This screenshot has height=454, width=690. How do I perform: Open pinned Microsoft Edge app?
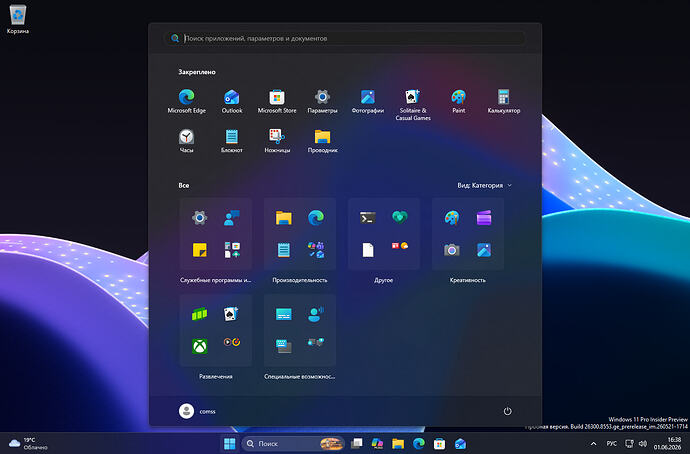(x=187, y=102)
